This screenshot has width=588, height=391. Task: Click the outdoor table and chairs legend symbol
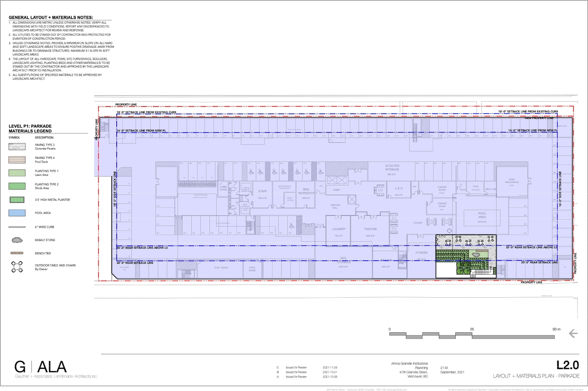click(17, 267)
